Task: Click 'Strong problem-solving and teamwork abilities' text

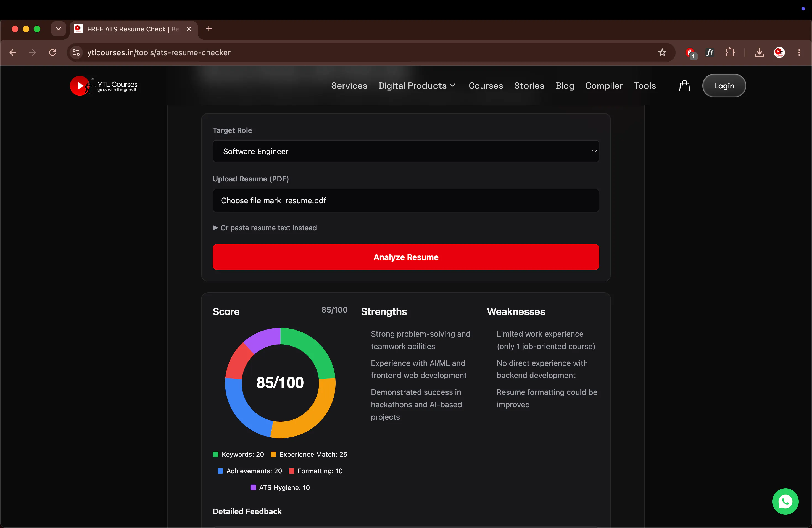Action: pyautogui.click(x=420, y=340)
